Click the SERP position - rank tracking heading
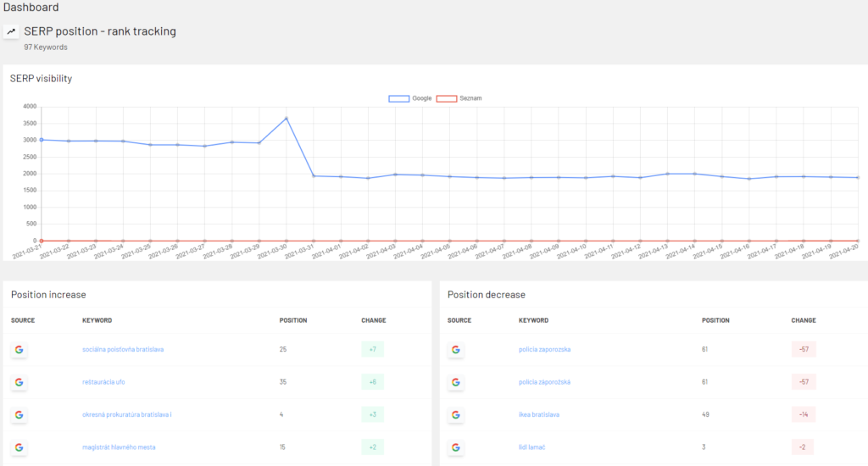This screenshot has width=868, height=466. click(100, 31)
